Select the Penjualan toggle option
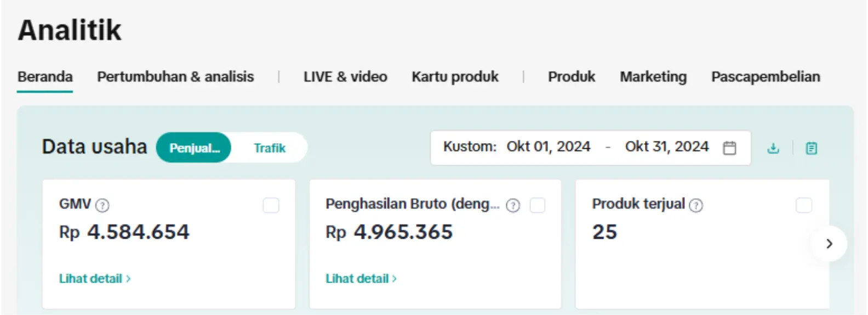Image resolution: width=868 pixels, height=315 pixels. (194, 148)
